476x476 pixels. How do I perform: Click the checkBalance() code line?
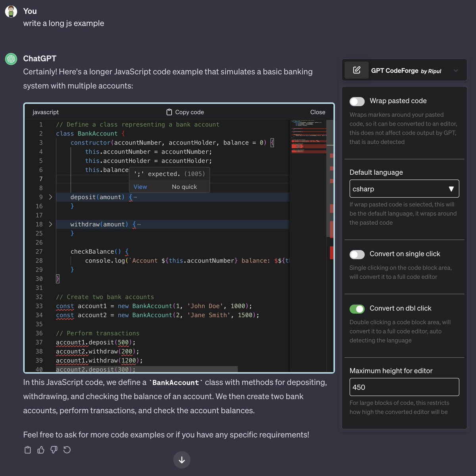click(100, 251)
